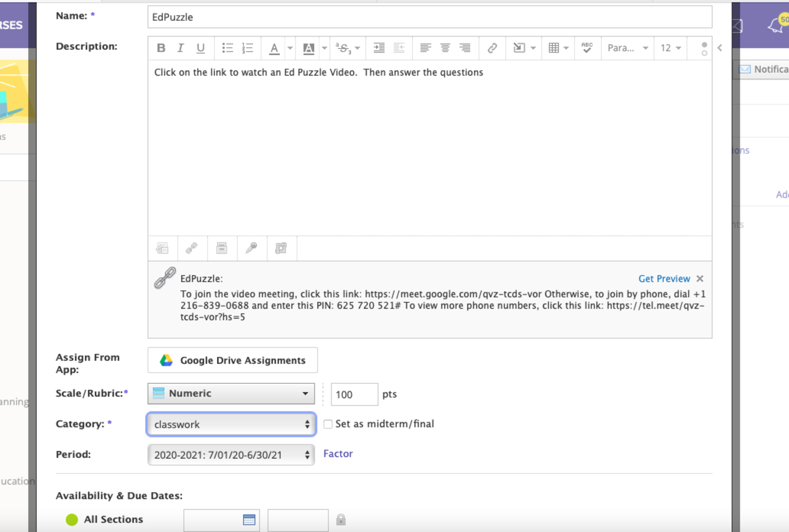Click Google Drive Assignments button
This screenshot has height=532, width=789.
pyautogui.click(x=232, y=360)
